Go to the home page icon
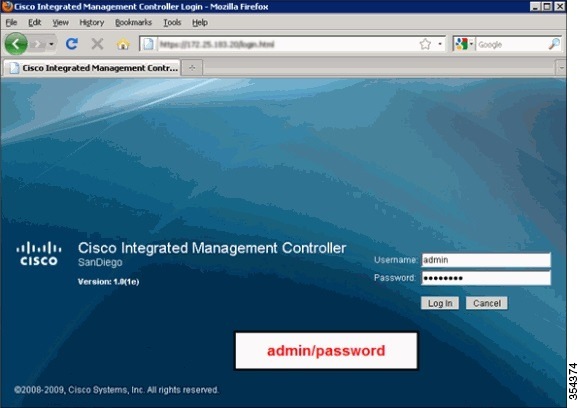The width and height of the screenshot is (578, 408). [x=123, y=44]
